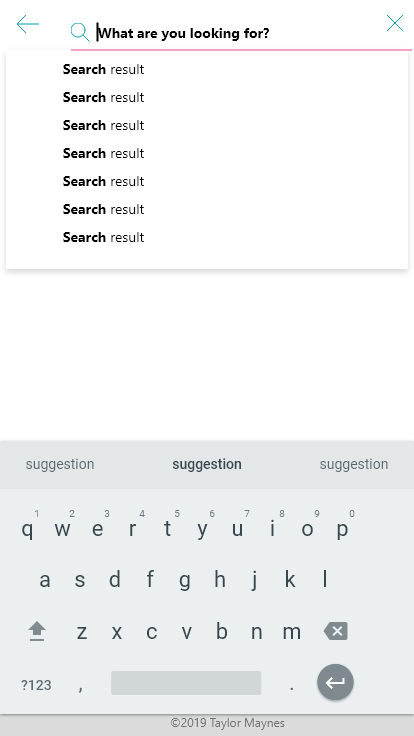This screenshot has height=736, width=414.
Task: Select the last Search result in list
Action: (x=103, y=238)
